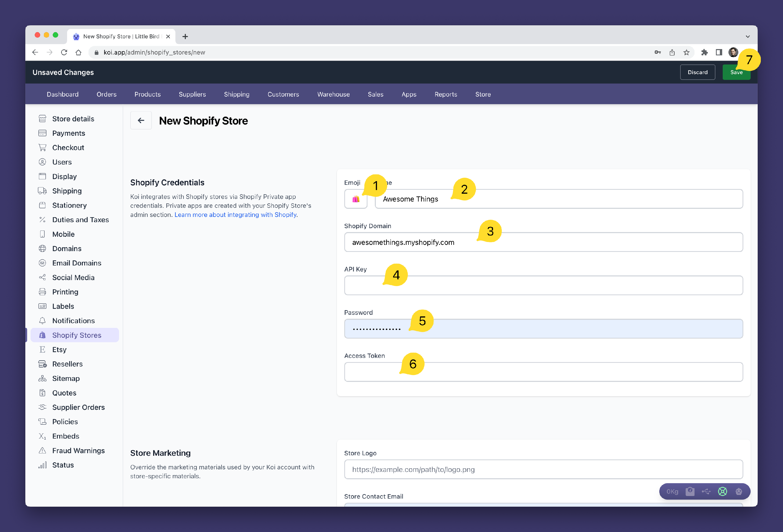This screenshot has width=783, height=532.
Task: Open the shopping bags emoji picker
Action: click(x=355, y=199)
